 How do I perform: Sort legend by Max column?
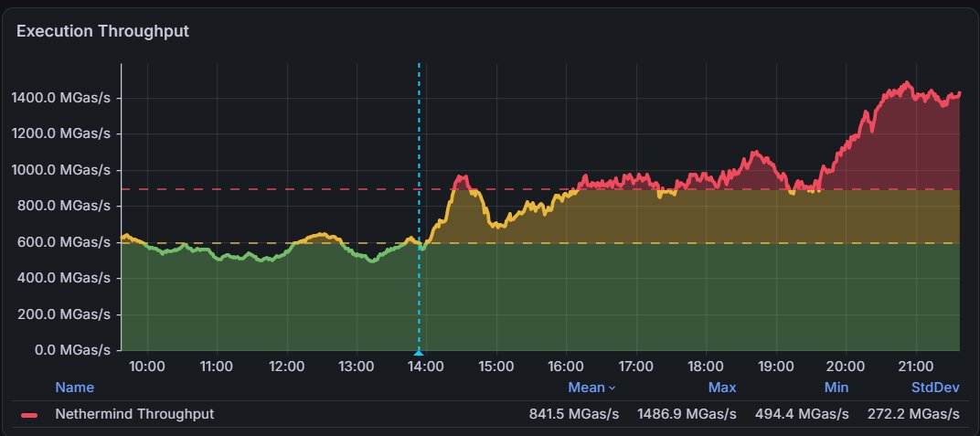[x=722, y=388]
